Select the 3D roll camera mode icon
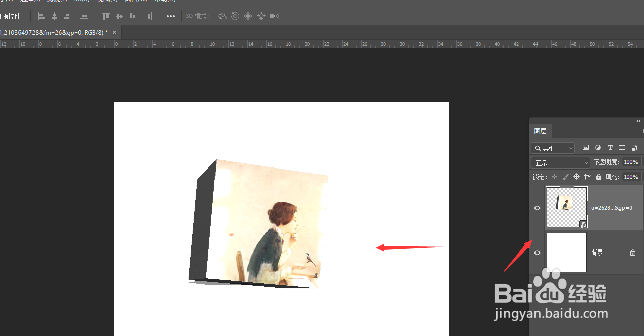Screen dimensions: 644x336 [235, 16]
